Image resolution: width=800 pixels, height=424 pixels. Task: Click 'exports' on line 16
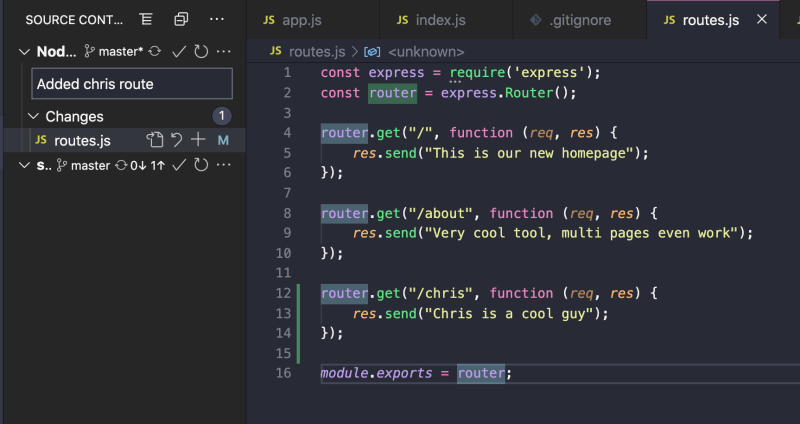[405, 373]
